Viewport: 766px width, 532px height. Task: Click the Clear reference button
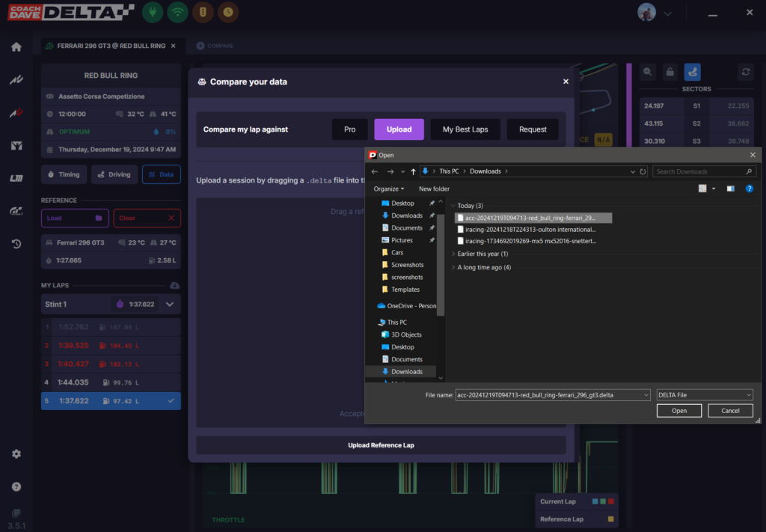click(147, 218)
